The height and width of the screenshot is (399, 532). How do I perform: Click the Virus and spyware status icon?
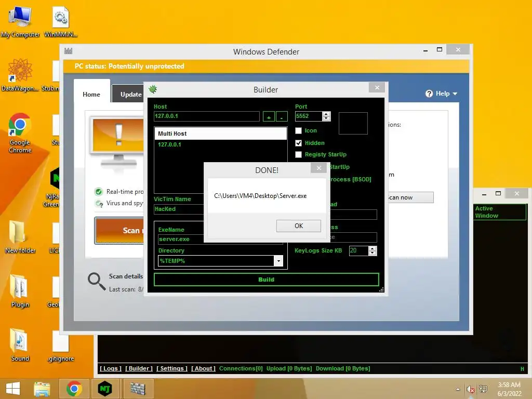click(99, 204)
